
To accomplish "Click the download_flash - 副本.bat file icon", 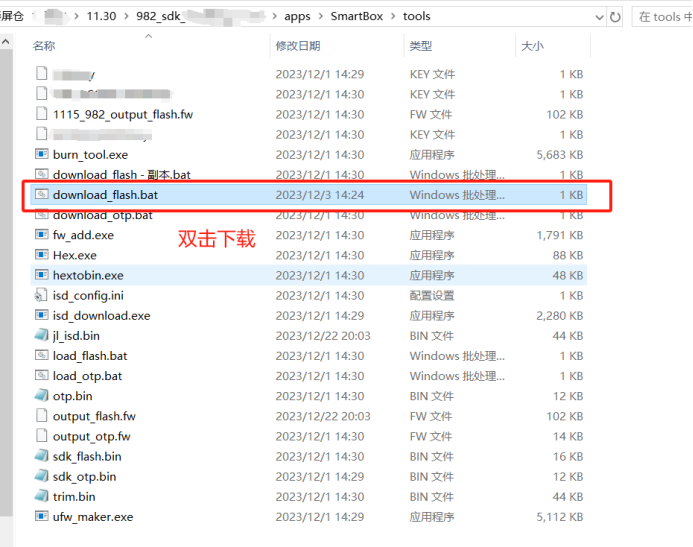I will (x=42, y=174).
